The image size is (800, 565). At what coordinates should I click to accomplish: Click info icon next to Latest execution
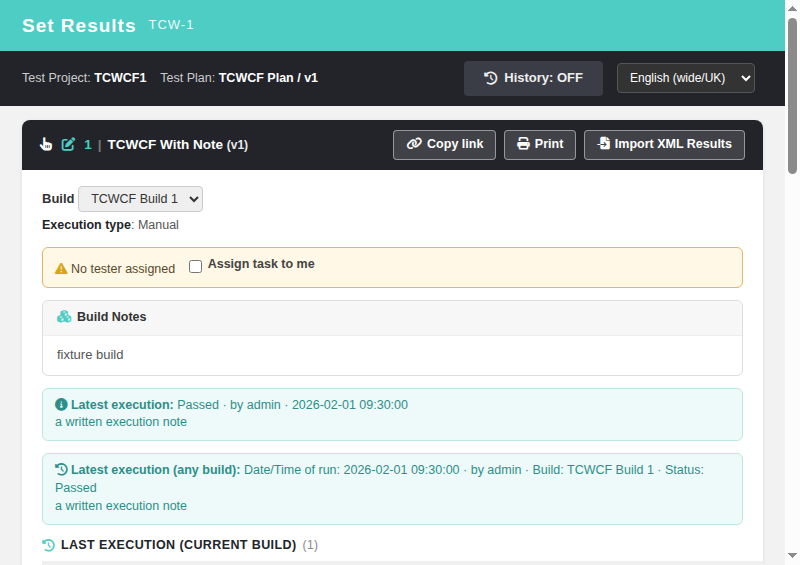61,405
